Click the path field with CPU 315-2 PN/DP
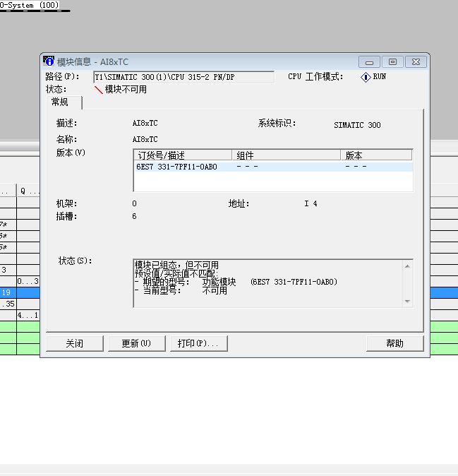This screenshot has width=458, height=476. tap(183, 77)
